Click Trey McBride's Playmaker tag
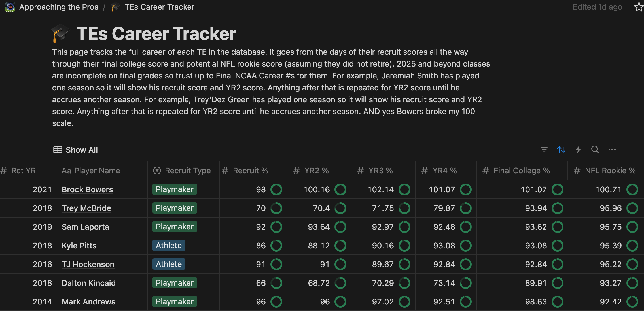 tap(175, 208)
